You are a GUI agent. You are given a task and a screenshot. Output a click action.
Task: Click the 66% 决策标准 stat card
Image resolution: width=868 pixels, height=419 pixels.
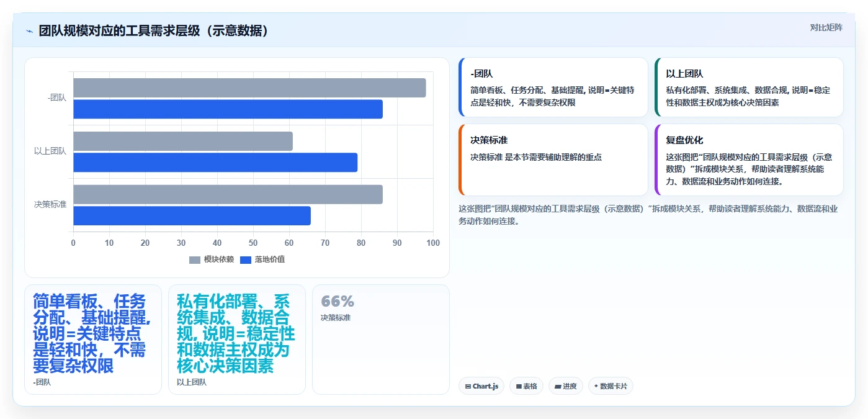(381, 340)
